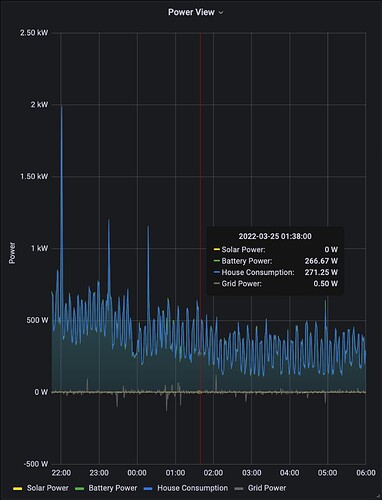Click the 23:00 time axis label
The width and height of the screenshot is (382, 500).
click(x=99, y=473)
